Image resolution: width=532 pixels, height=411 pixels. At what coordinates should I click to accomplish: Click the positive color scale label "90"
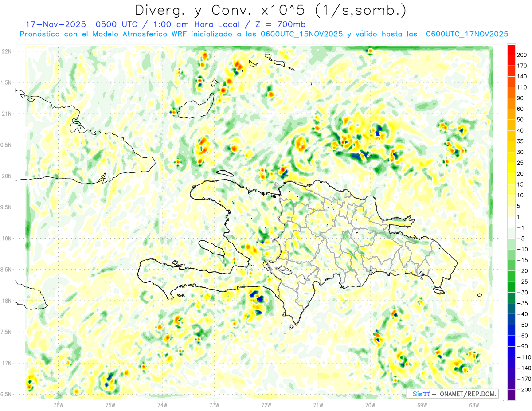521,98
